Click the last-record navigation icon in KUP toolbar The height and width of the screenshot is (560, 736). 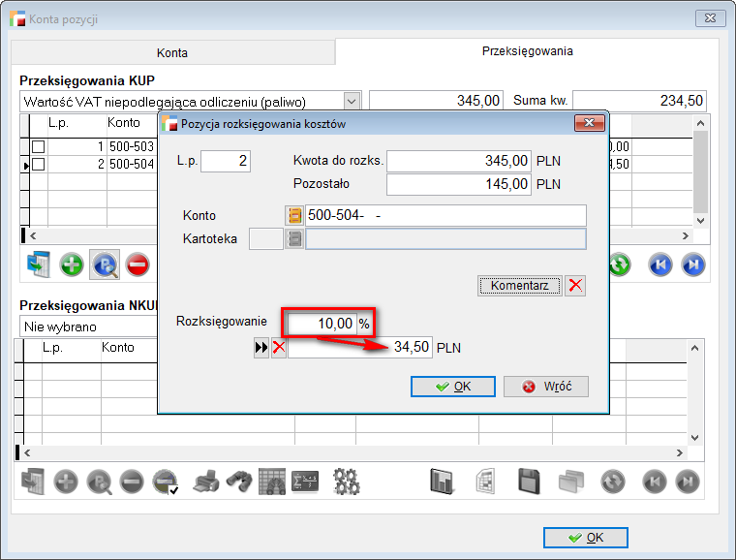691,264
